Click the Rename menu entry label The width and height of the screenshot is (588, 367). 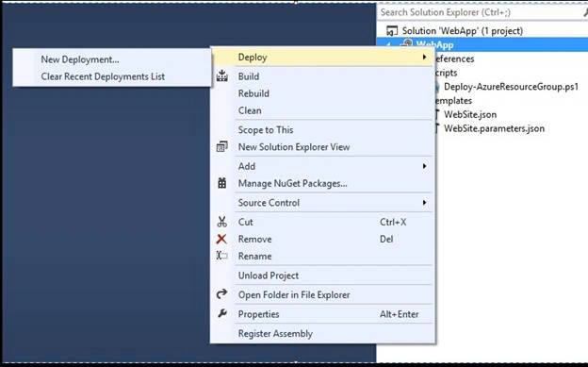254,257
